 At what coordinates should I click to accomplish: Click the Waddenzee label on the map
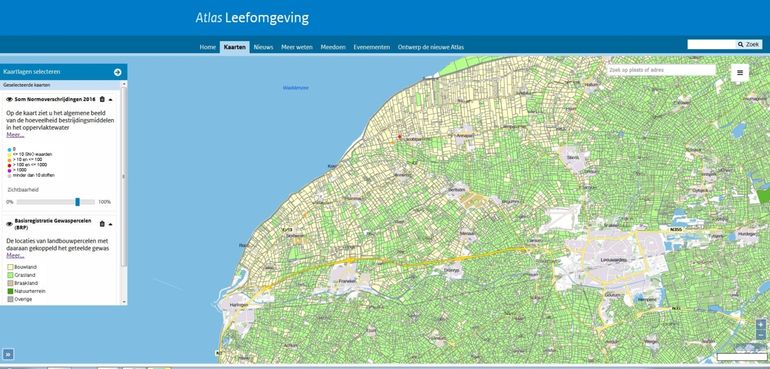[x=296, y=87]
